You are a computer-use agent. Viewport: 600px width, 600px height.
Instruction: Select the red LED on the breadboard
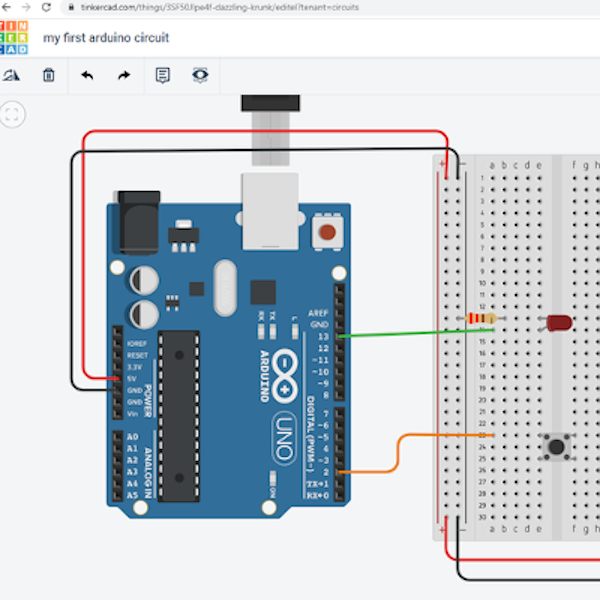click(x=557, y=323)
